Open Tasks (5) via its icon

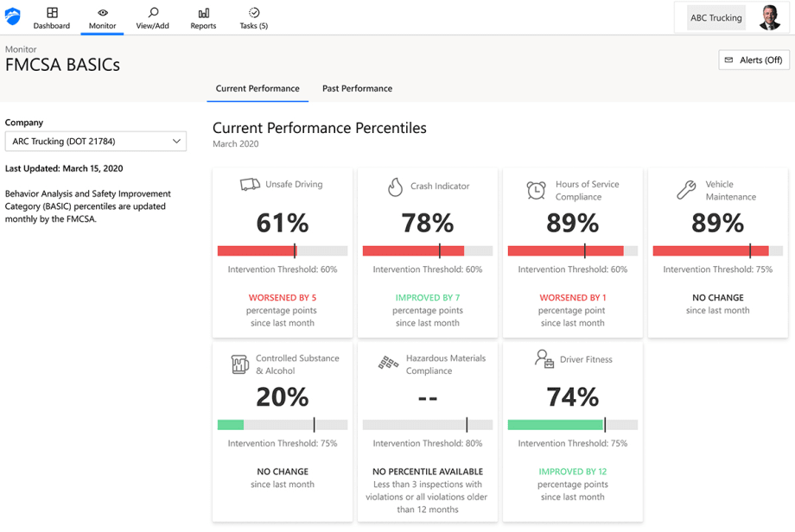click(252, 13)
